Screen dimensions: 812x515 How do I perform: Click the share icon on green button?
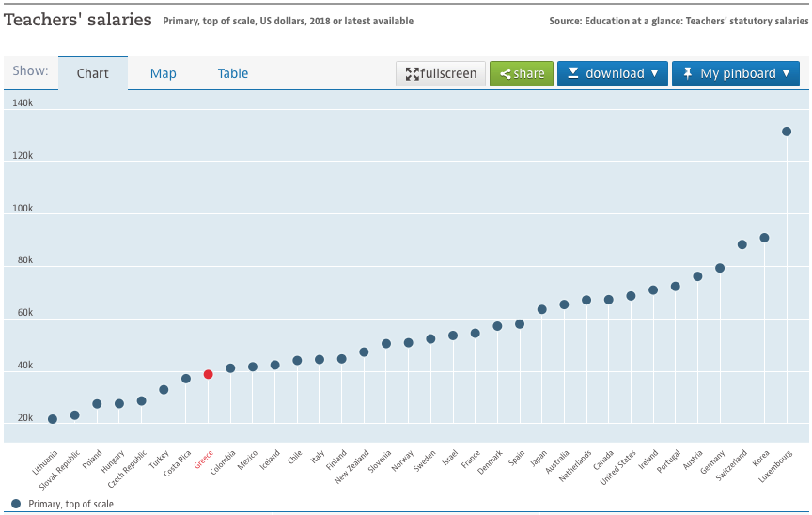pyautogui.click(x=505, y=74)
